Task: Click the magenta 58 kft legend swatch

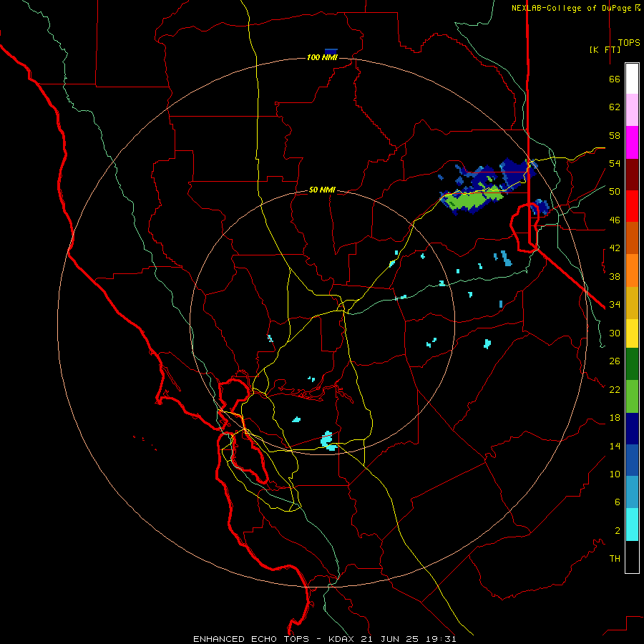Action: (632, 142)
